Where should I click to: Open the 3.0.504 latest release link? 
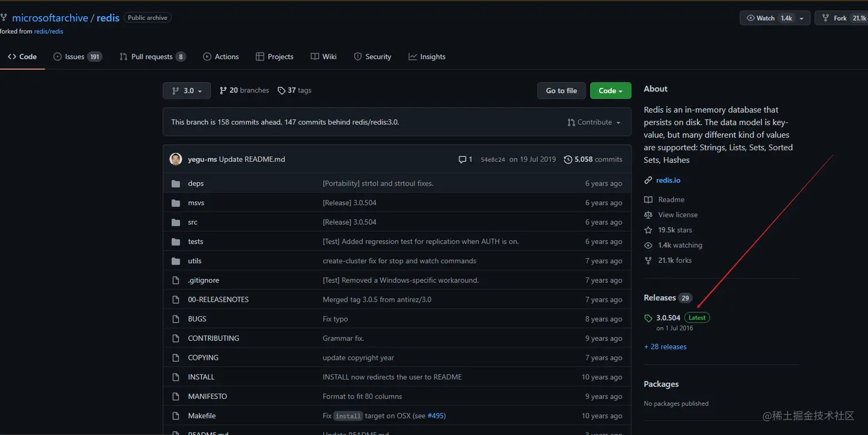click(668, 318)
